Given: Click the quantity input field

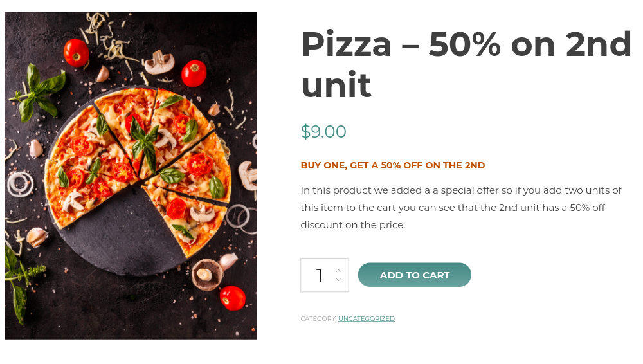Looking at the screenshot, I should coord(320,275).
